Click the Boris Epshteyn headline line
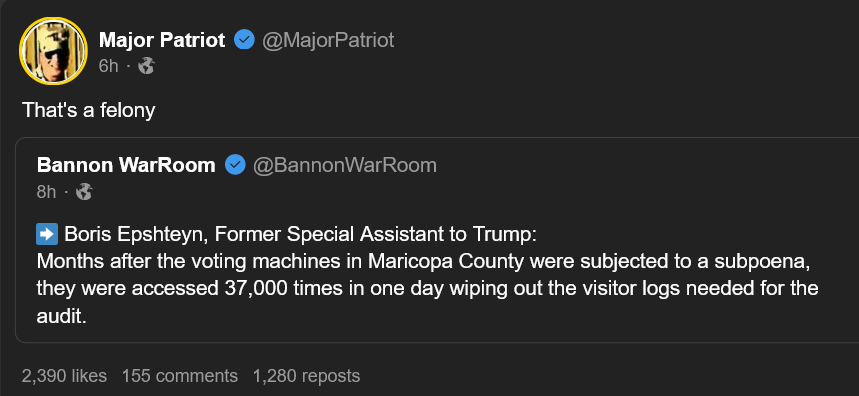Image resolution: width=859 pixels, height=396 pixels. point(288,234)
